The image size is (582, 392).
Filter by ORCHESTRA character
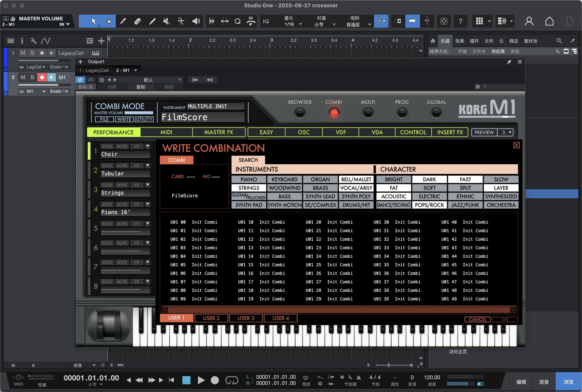pyautogui.click(x=501, y=205)
